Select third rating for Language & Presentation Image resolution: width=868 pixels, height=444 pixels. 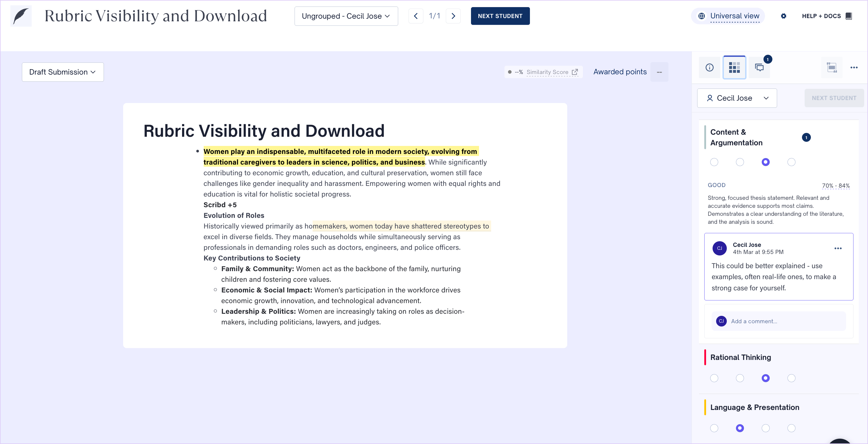(x=765, y=428)
